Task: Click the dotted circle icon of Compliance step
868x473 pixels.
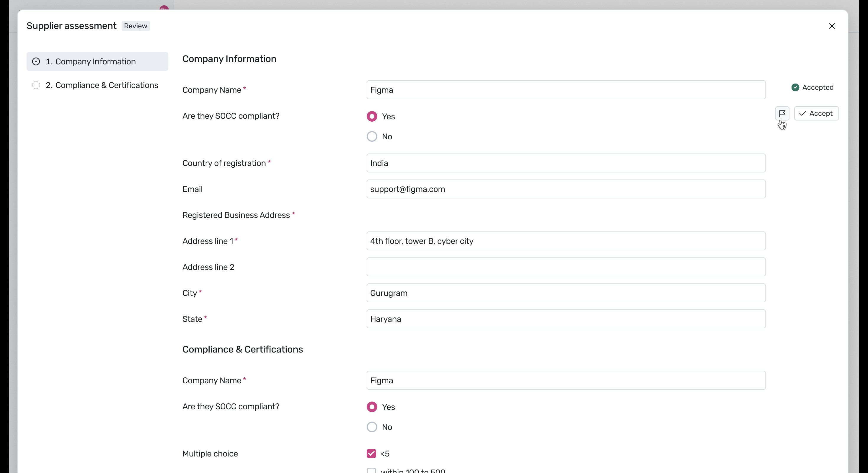Action: click(x=36, y=85)
